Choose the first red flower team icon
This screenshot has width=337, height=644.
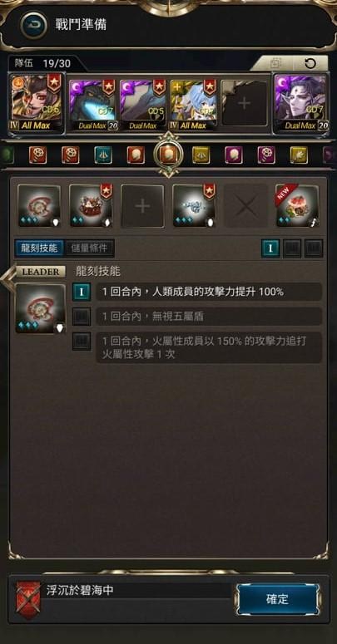[37, 155]
